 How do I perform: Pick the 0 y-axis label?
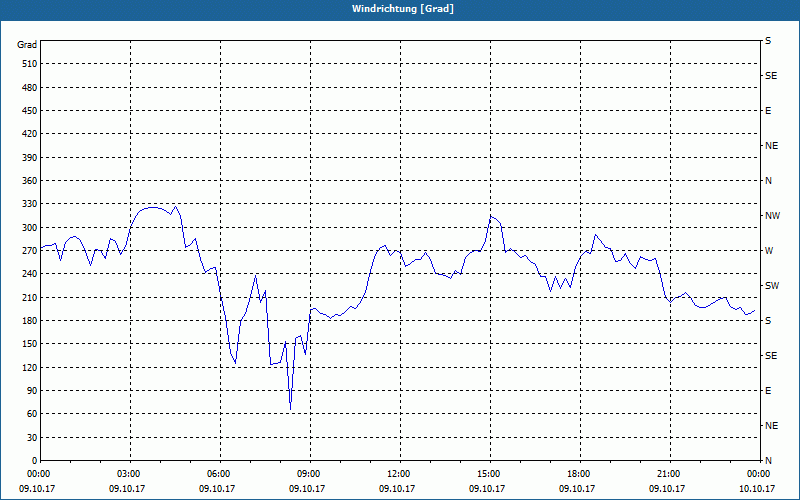[35, 461]
